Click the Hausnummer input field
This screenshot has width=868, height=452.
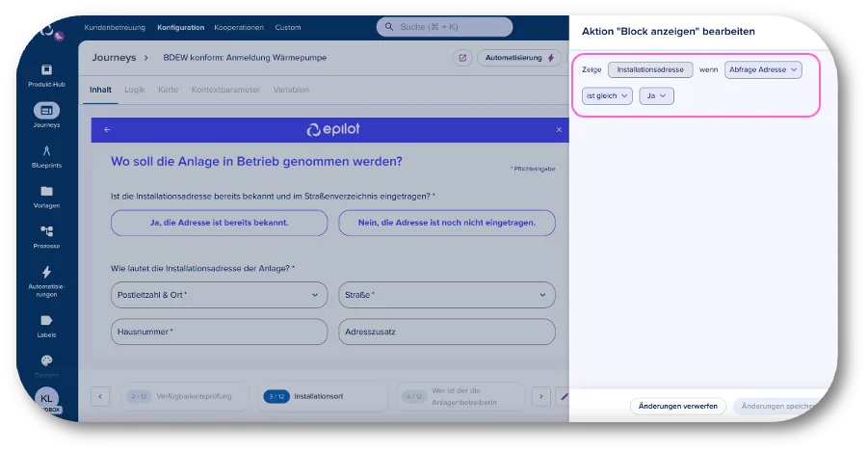click(220, 332)
